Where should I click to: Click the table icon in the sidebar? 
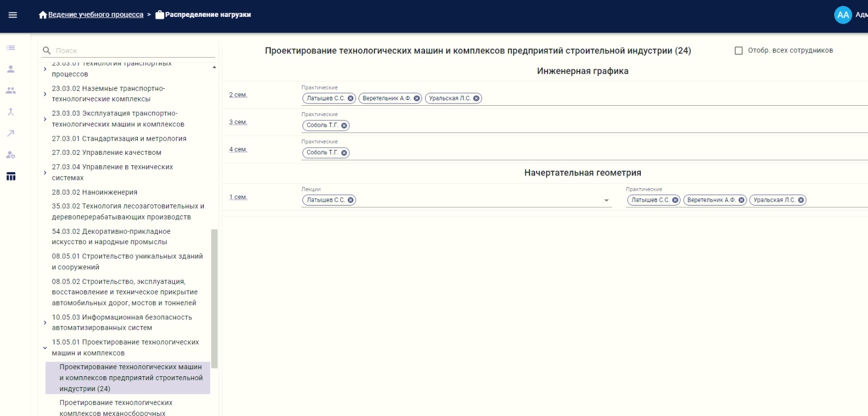11,176
